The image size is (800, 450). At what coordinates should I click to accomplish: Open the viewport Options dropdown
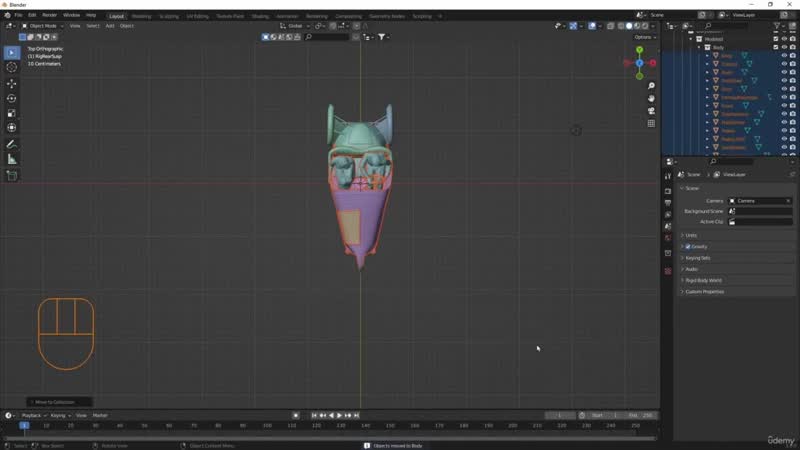pyautogui.click(x=645, y=37)
